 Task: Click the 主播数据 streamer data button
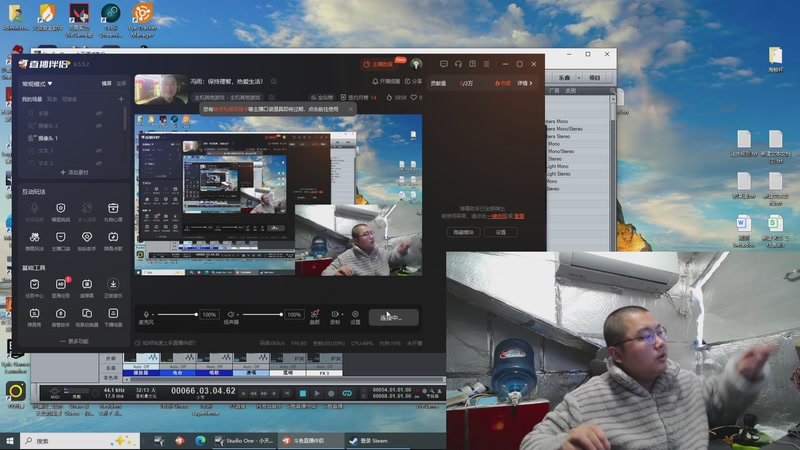coord(379,64)
